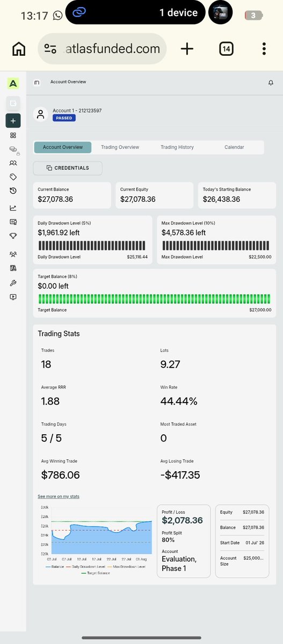Switch to the Trading History tab
The width and height of the screenshot is (283, 644).
tap(177, 147)
